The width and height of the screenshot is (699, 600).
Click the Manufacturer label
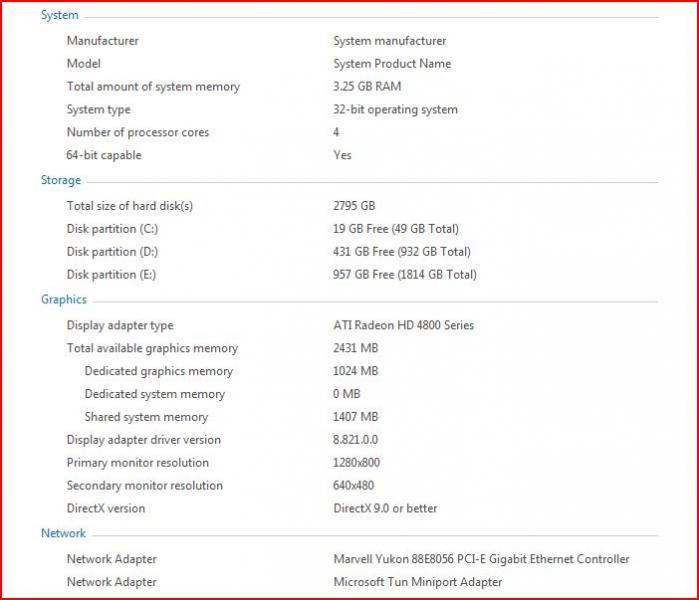[x=103, y=41]
